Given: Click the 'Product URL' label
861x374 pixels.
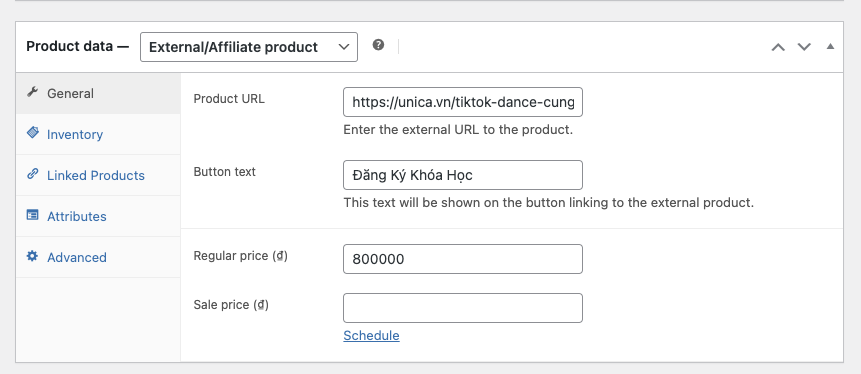Looking at the screenshot, I should point(229,99).
